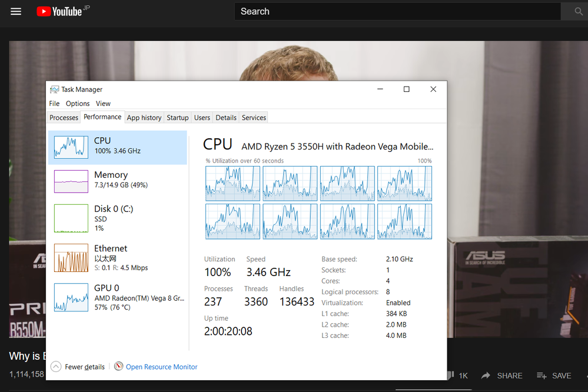Click the dislike count 1K under the video
The width and height of the screenshot is (588, 392).
pos(463,376)
